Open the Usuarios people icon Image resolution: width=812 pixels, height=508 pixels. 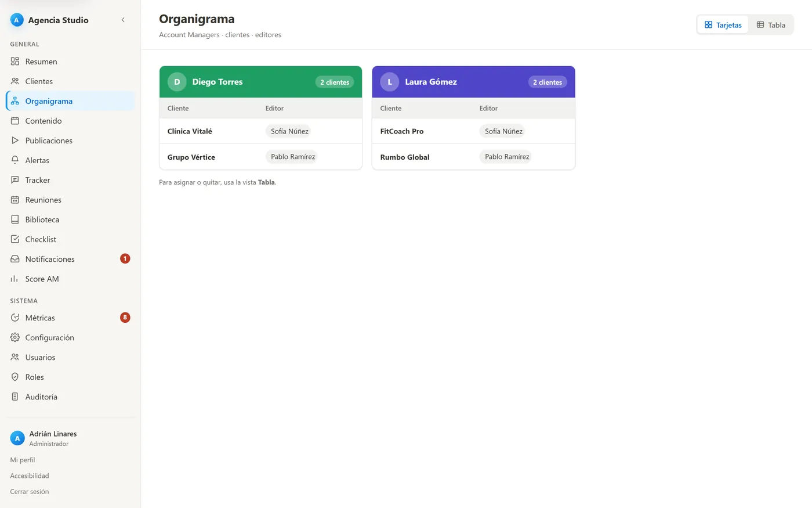coord(15,357)
